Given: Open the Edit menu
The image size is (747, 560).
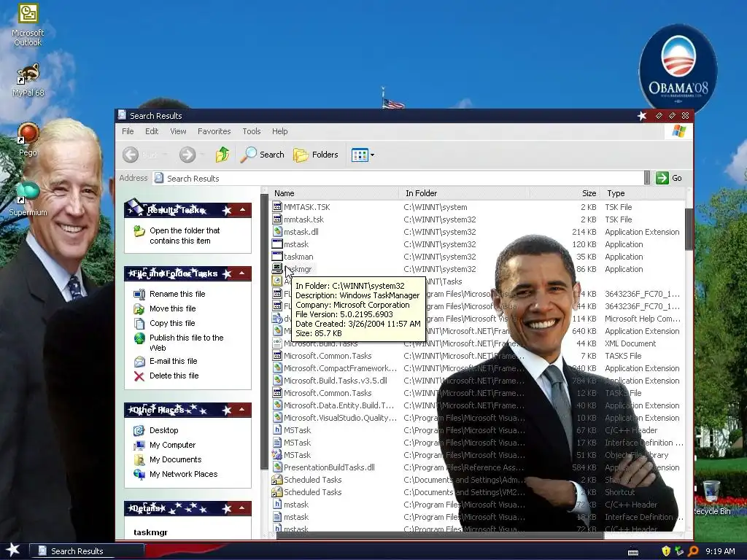Looking at the screenshot, I should [152, 131].
